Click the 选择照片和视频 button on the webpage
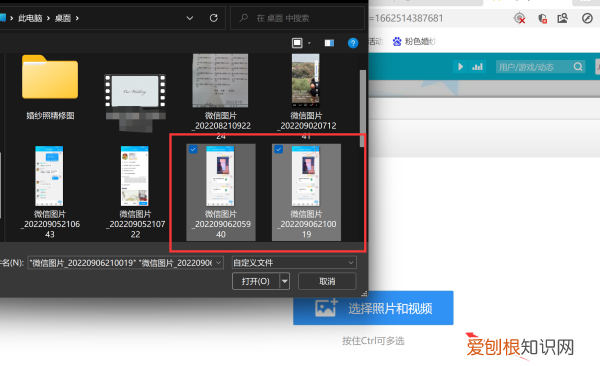 click(x=373, y=308)
